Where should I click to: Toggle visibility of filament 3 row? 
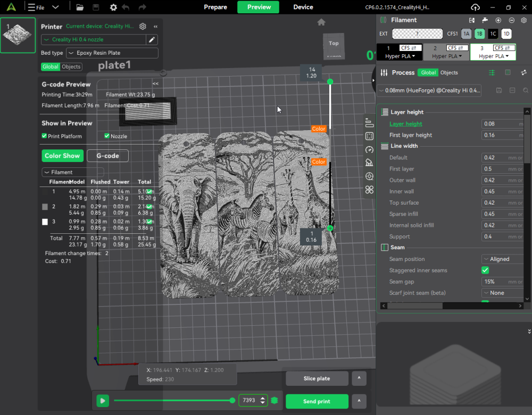tap(149, 221)
